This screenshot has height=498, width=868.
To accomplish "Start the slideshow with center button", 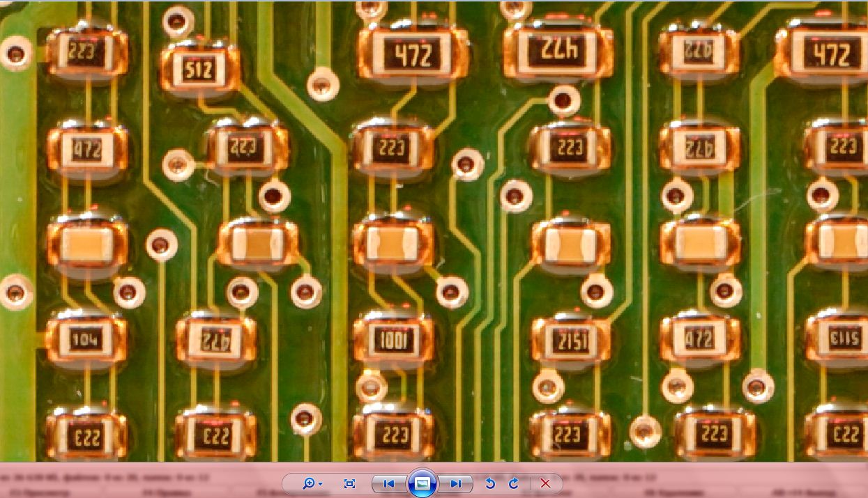I will 422,483.
